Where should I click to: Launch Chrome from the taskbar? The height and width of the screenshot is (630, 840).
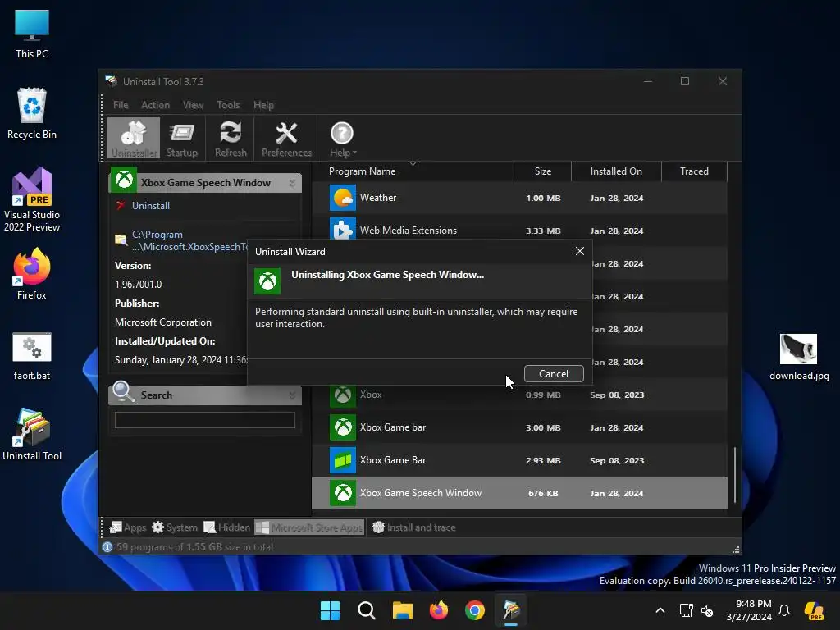(475, 610)
